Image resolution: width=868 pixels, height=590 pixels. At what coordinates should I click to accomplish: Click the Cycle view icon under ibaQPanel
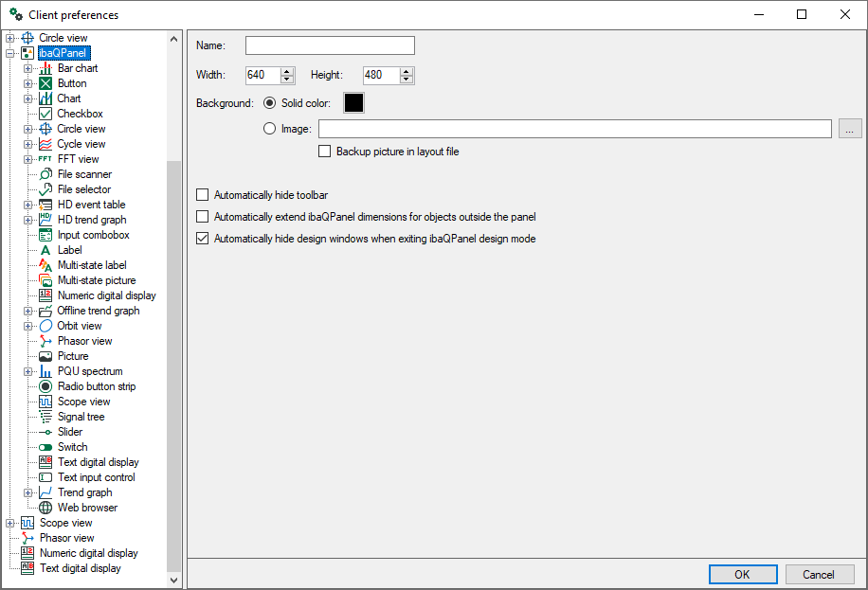(45, 144)
